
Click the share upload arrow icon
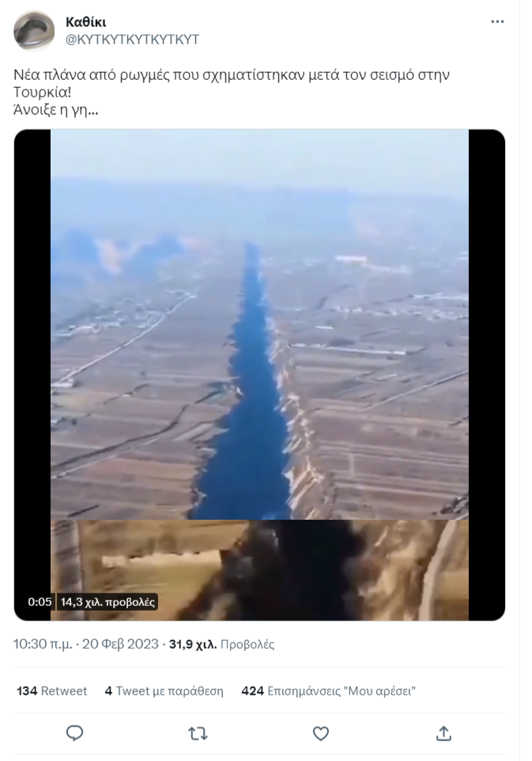click(443, 733)
